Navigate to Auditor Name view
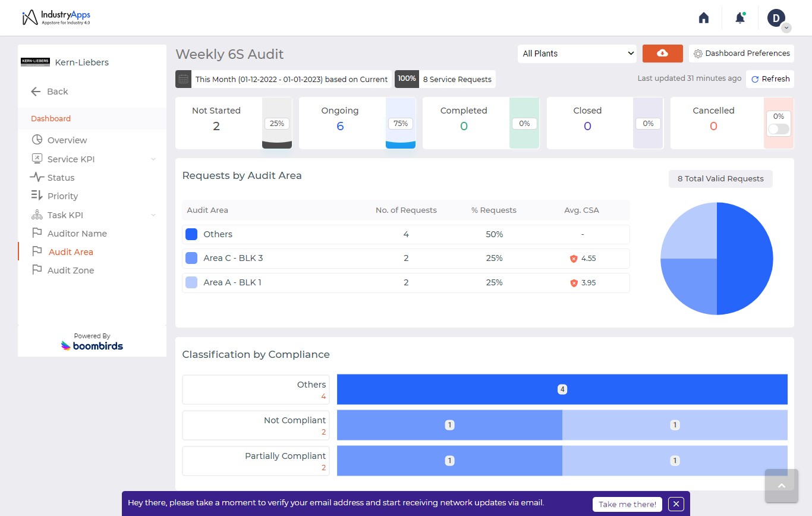This screenshot has height=516, width=812. coord(77,234)
